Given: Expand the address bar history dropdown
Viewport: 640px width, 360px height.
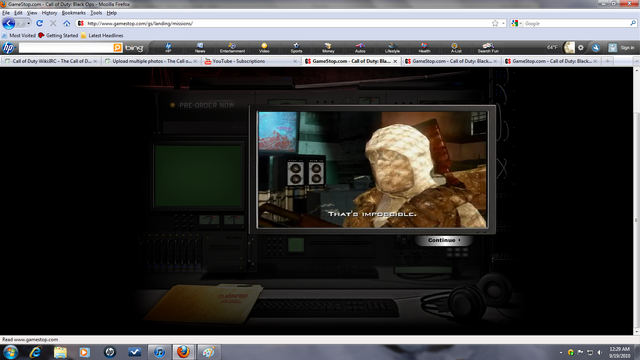Looking at the screenshot, I should 503,23.
